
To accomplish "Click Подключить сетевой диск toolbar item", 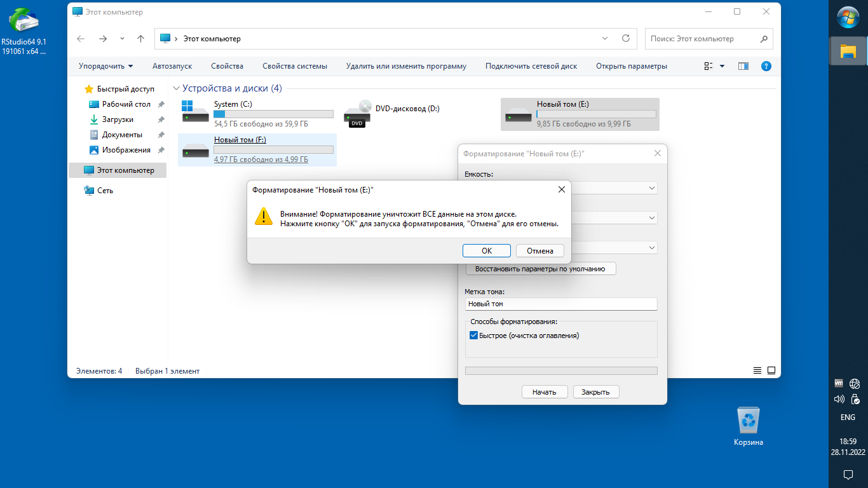I will (531, 66).
